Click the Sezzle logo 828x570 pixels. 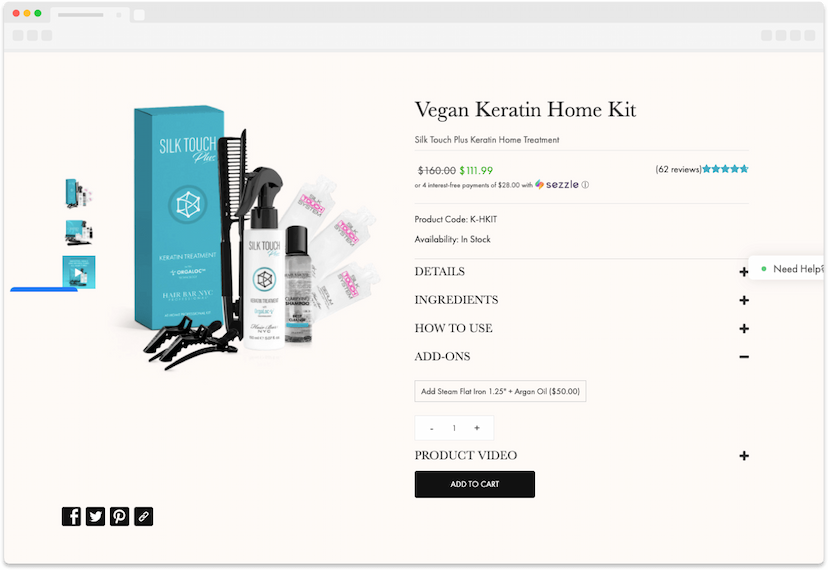[557, 184]
